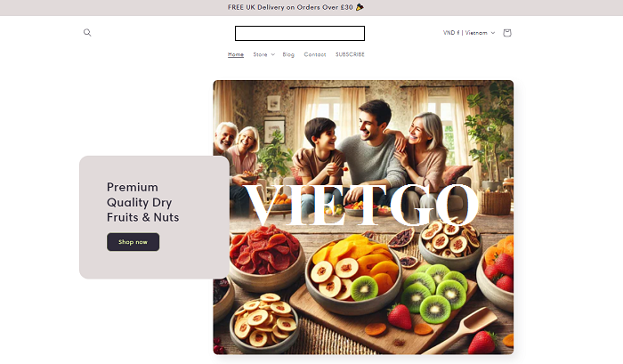Open the Store menu item
Screen dimensions: 623x364
click(x=260, y=54)
